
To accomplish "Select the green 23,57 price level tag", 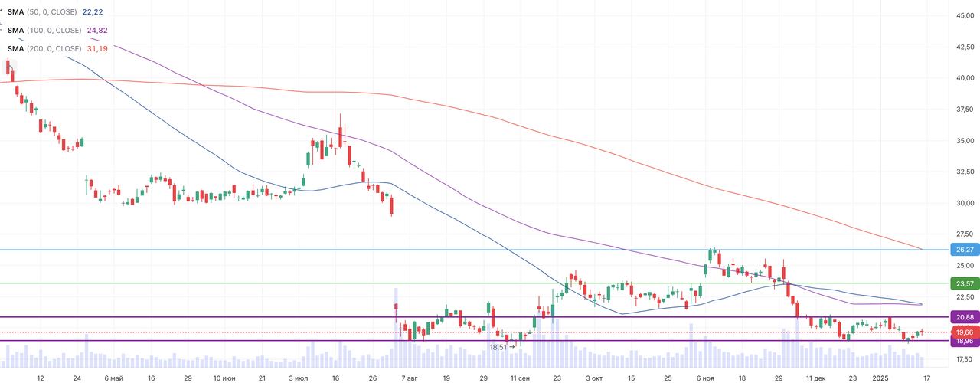I will point(964,283).
